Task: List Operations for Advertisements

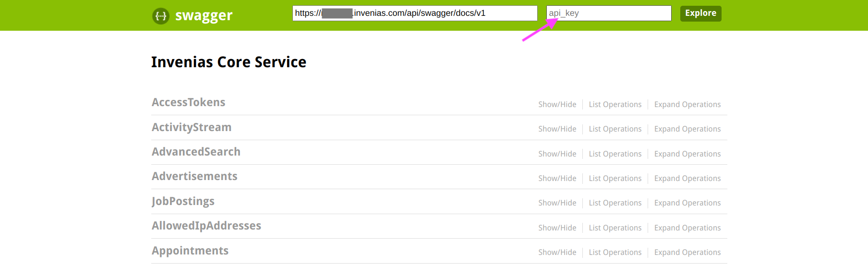Action: (615, 179)
